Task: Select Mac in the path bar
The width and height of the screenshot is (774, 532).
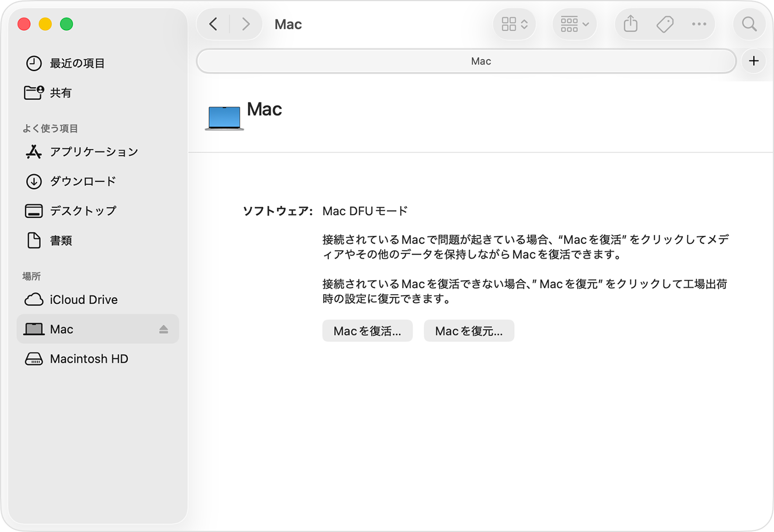Action: tap(480, 61)
